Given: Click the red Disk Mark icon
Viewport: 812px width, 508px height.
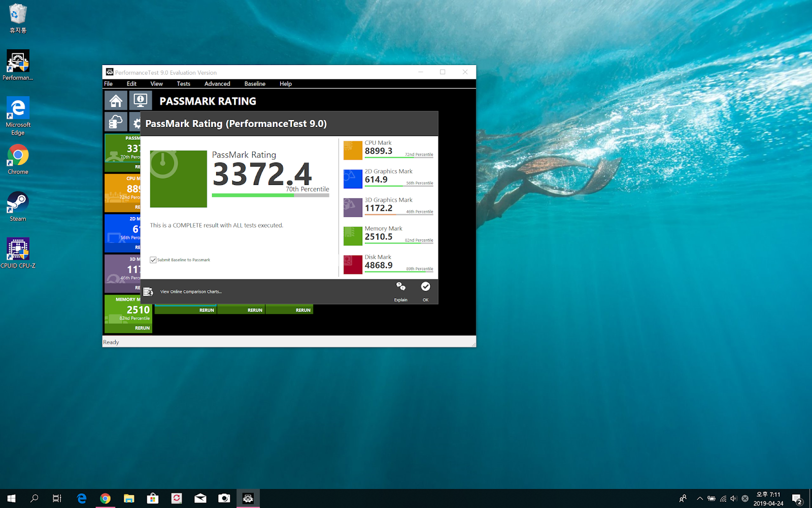Looking at the screenshot, I should coord(353,265).
